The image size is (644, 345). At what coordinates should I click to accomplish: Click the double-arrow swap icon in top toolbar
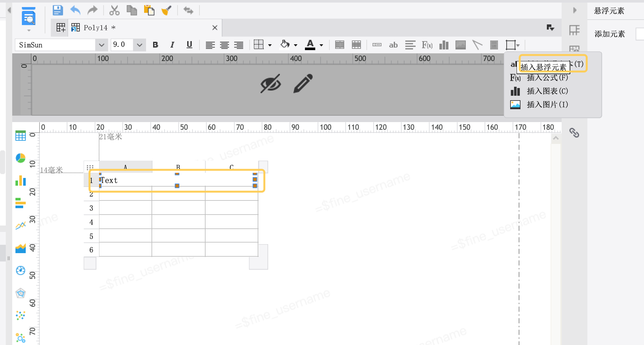(x=189, y=10)
